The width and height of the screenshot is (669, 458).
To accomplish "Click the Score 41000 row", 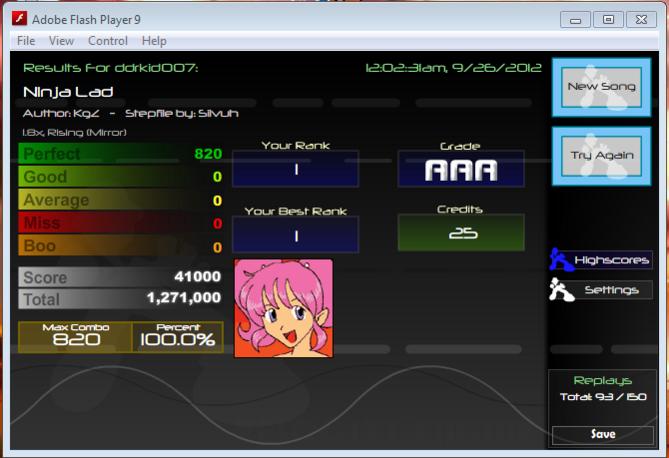I will click(x=121, y=277).
